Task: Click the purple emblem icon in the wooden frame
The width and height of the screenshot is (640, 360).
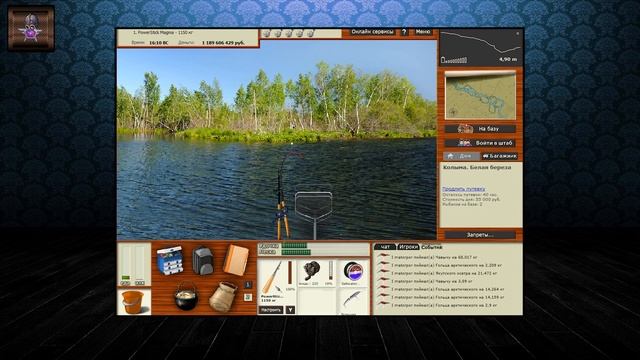Action: coord(31,29)
